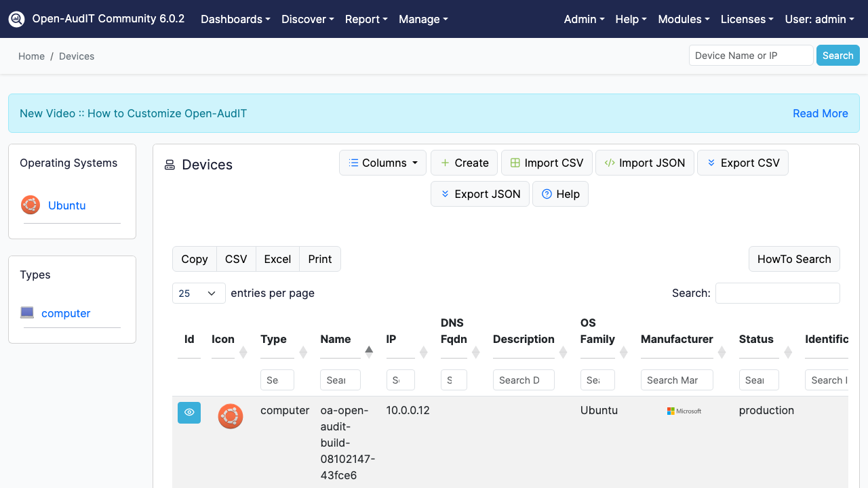Image resolution: width=868 pixels, height=488 pixels.
Task: Focus the IP column search box
Action: tap(401, 380)
